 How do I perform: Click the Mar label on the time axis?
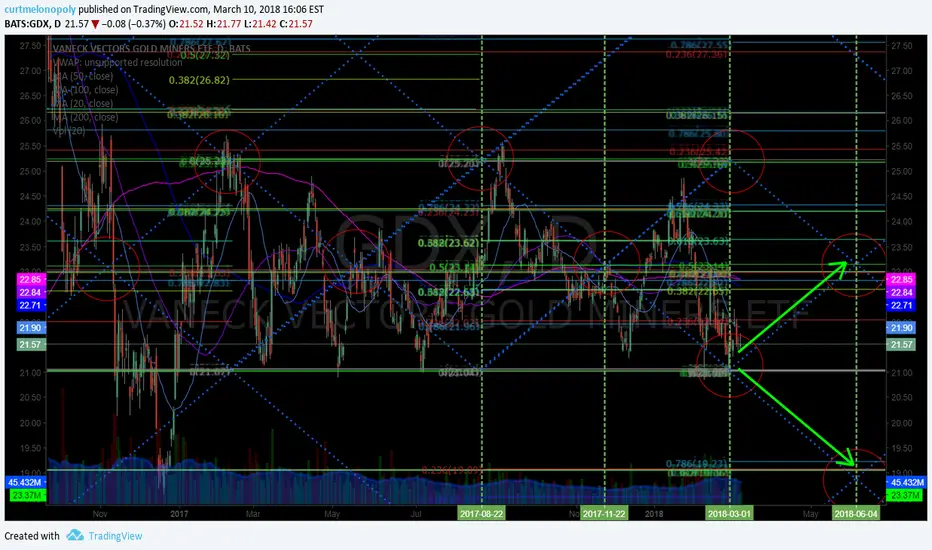(x=253, y=513)
